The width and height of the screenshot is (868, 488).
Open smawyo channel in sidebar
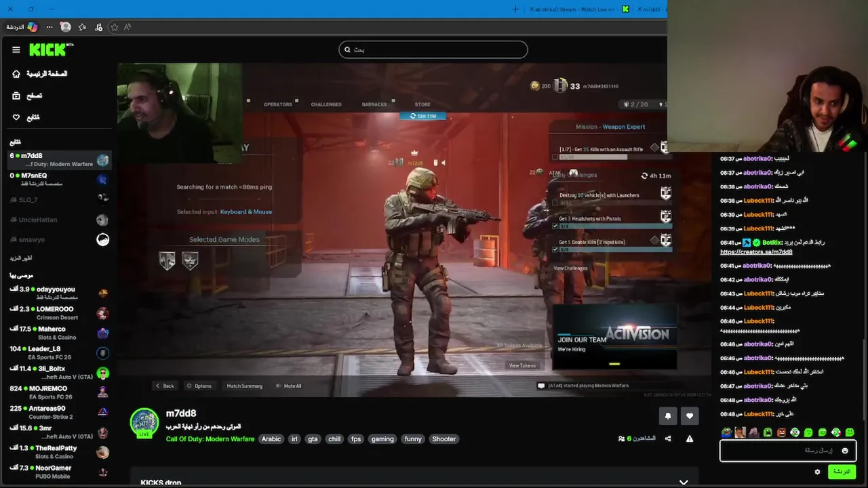(59, 239)
